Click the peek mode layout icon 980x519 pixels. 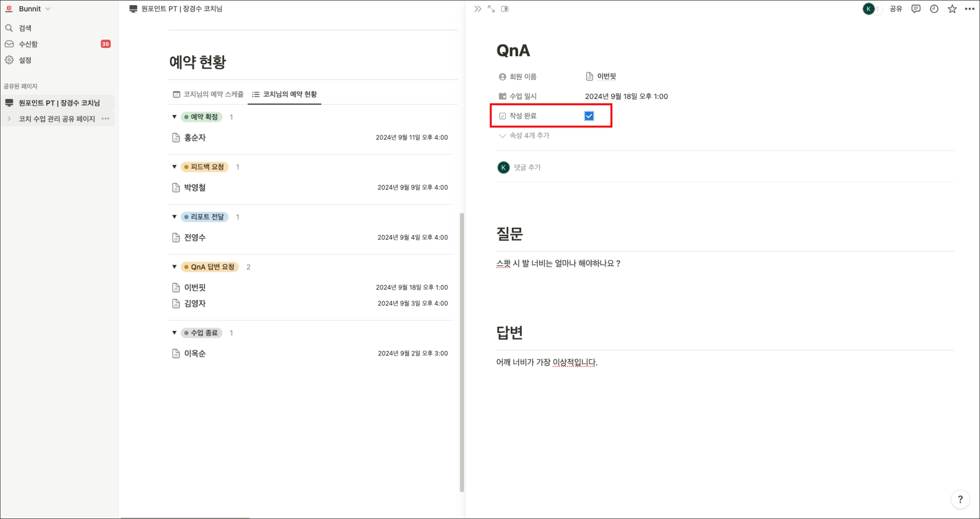click(504, 9)
